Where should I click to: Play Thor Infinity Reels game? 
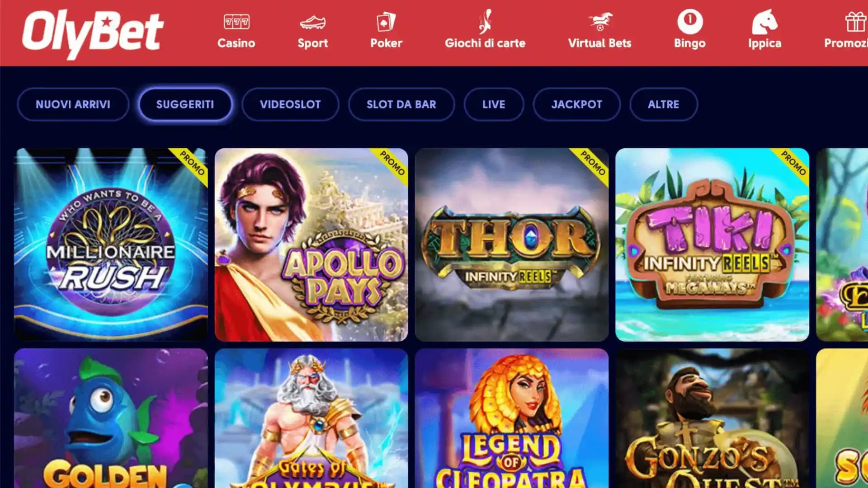pyautogui.click(x=512, y=244)
